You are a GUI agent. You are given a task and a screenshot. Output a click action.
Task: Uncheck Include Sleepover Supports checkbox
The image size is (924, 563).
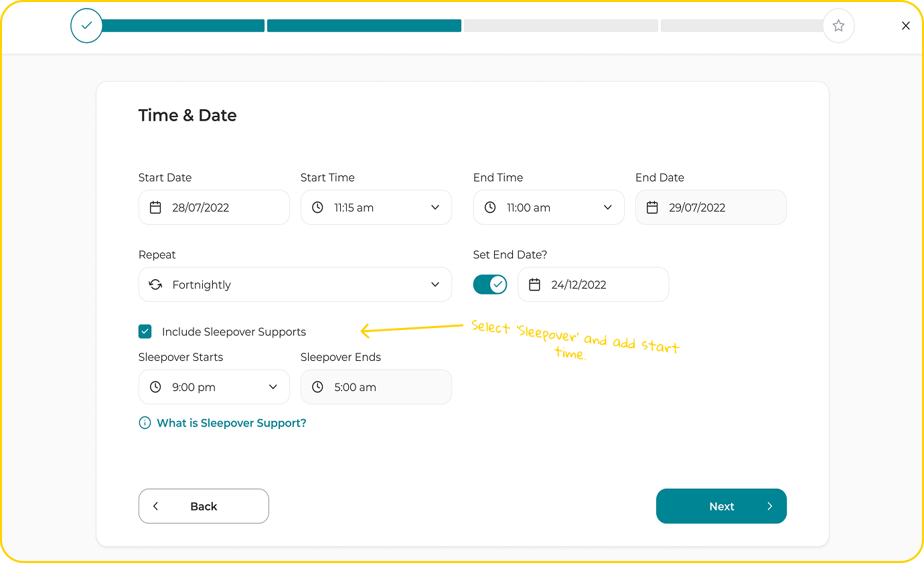click(145, 331)
